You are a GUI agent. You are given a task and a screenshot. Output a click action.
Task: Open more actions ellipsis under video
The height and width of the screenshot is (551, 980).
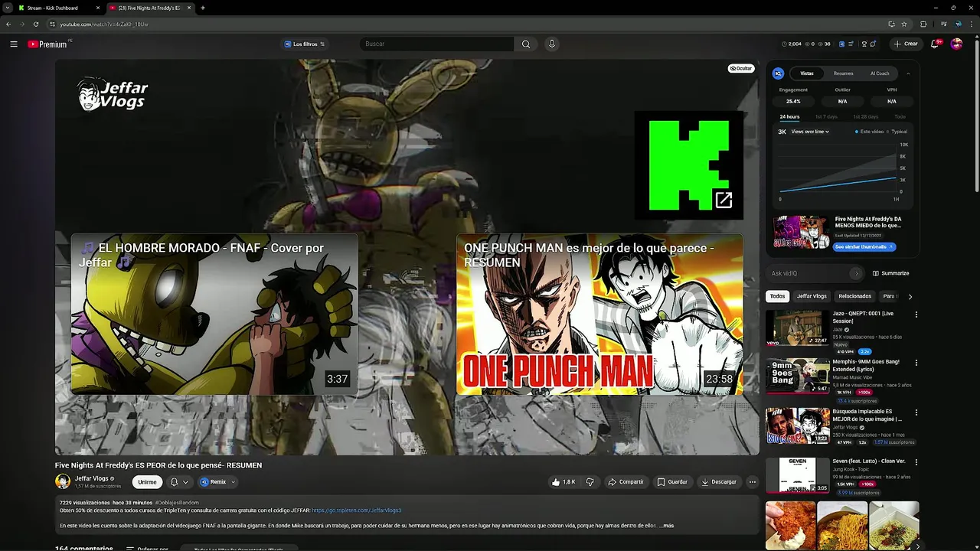pos(753,482)
